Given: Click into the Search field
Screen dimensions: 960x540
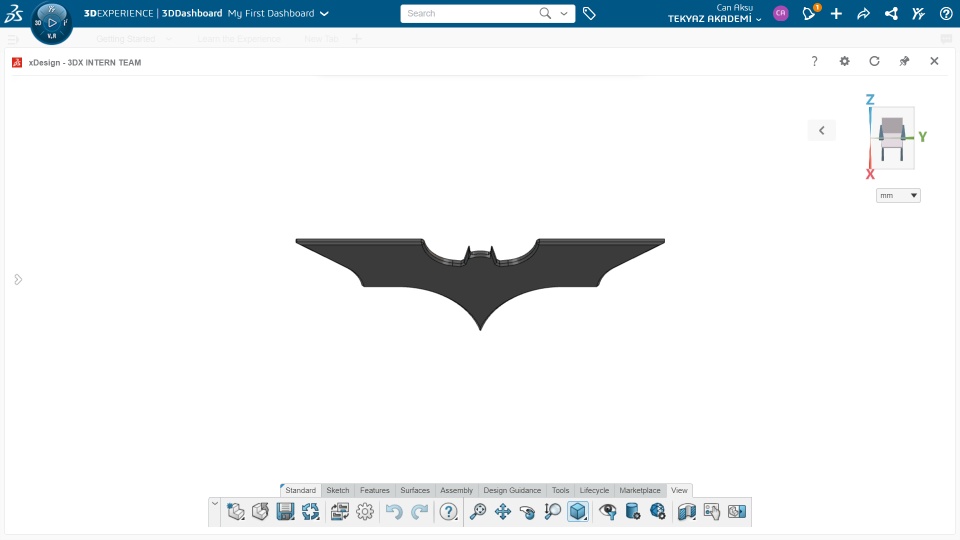Looking at the screenshot, I should 469,13.
